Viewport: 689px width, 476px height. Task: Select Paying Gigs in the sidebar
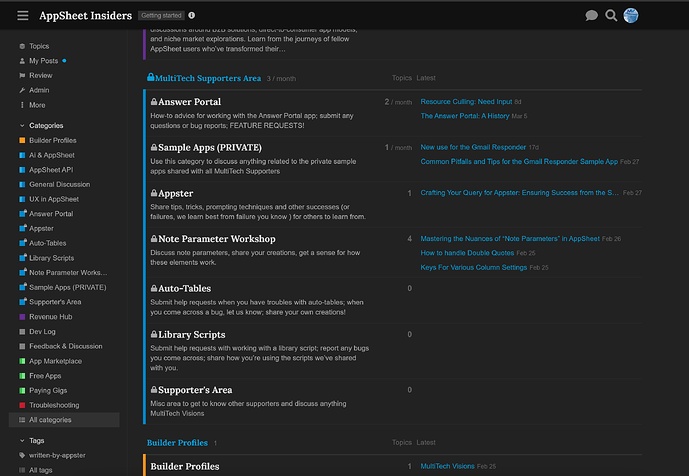pyautogui.click(x=48, y=390)
